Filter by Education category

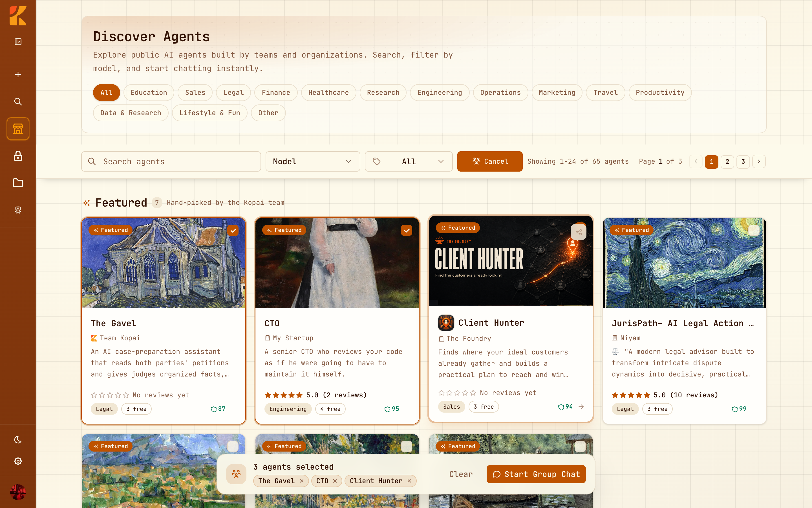point(149,92)
